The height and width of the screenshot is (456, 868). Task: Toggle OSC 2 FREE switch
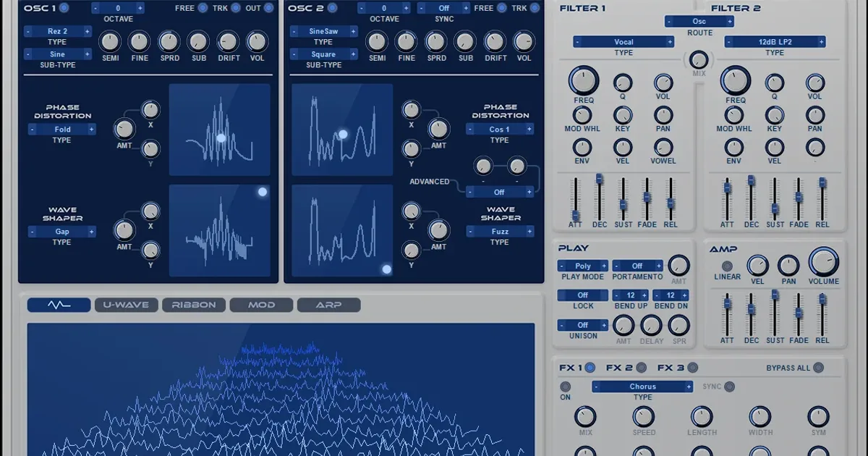[503, 8]
